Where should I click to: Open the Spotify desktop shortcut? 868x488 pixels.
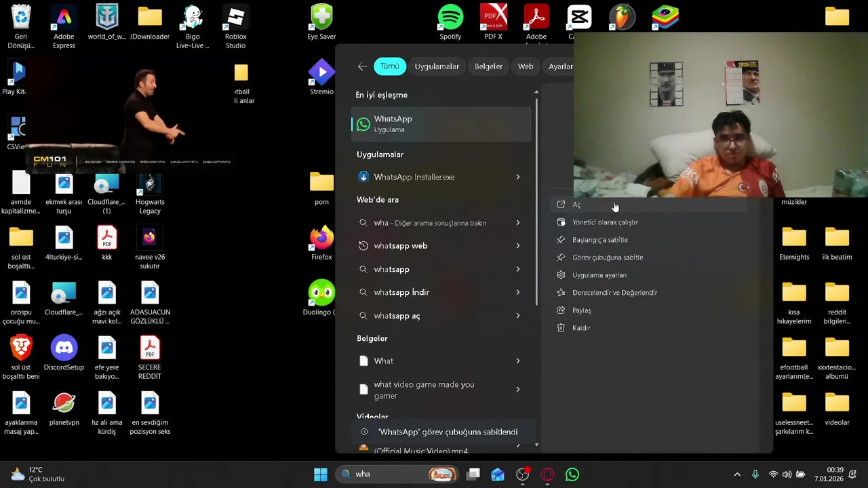click(450, 22)
